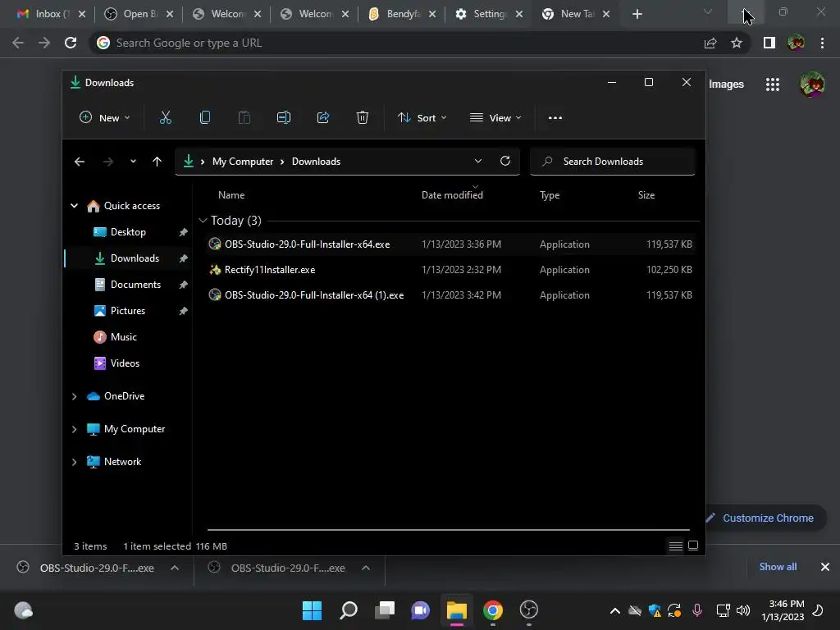Click the Google account avatar on page

tap(812, 84)
